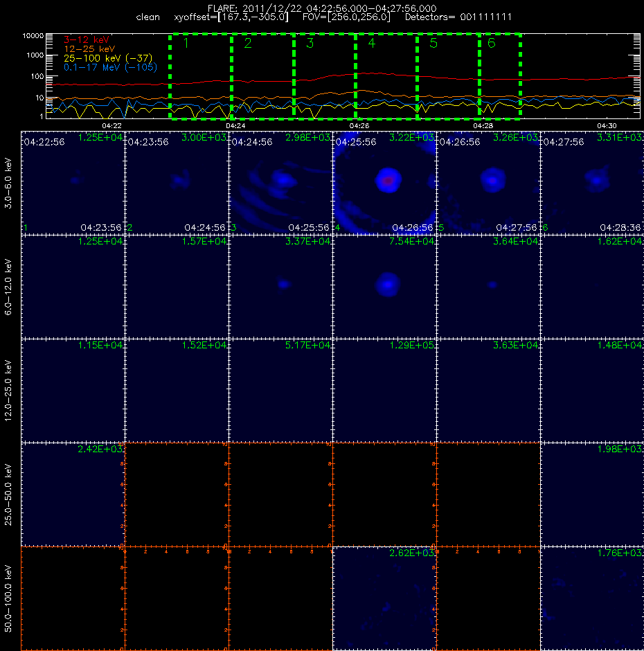The height and width of the screenshot is (651, 644).
Task: Click the FLARE date and time title
Action: click(322, 8)
